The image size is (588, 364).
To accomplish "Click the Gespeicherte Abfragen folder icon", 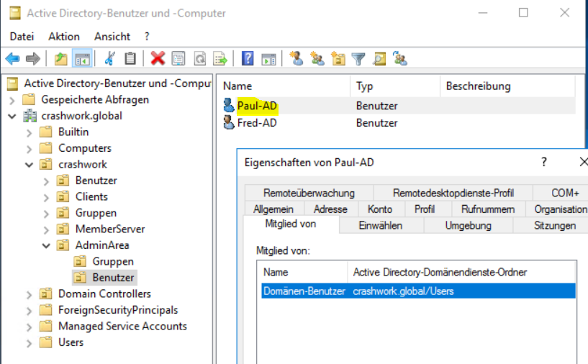I will tap(29, 100).
